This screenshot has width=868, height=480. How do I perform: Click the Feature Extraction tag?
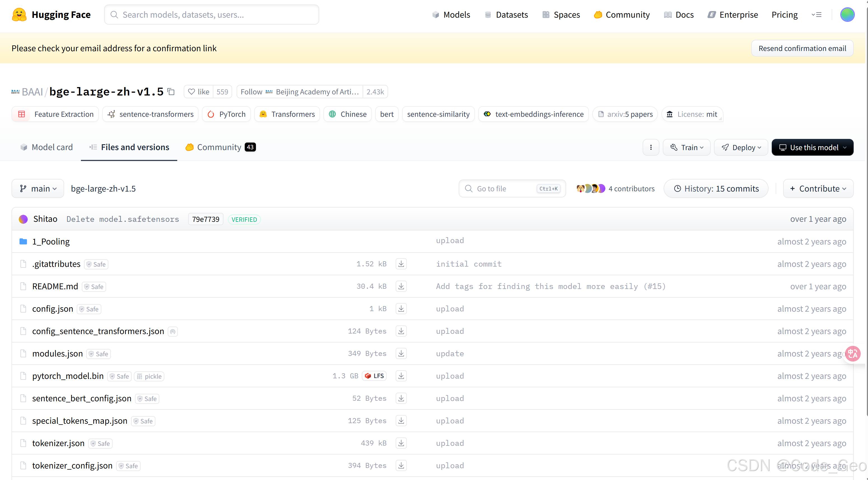[x=55, y=114]
